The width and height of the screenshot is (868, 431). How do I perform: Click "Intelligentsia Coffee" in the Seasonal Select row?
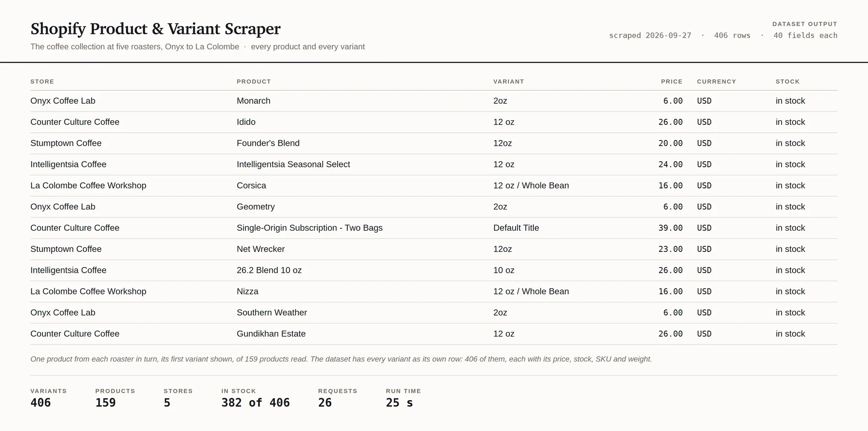pos(68,165)
